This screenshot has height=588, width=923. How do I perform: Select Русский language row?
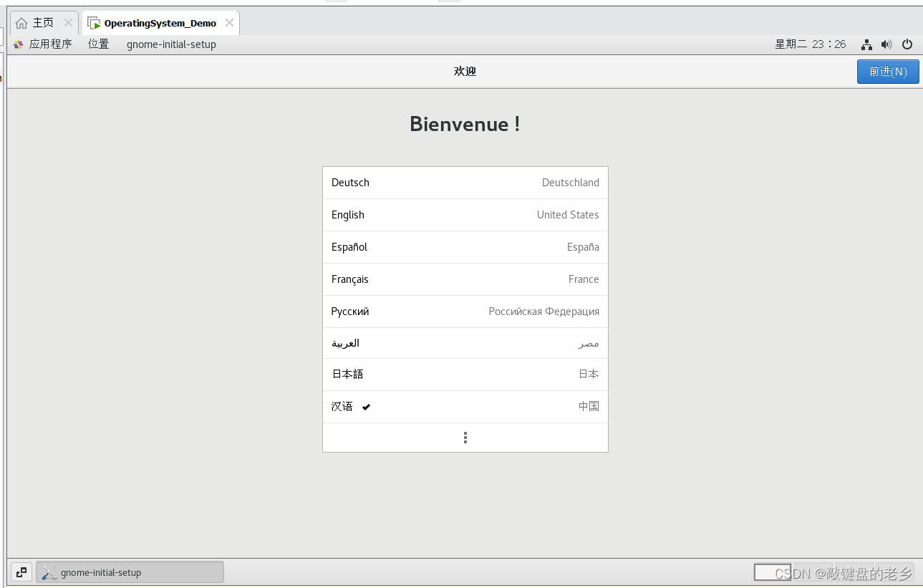coord(465,312)
